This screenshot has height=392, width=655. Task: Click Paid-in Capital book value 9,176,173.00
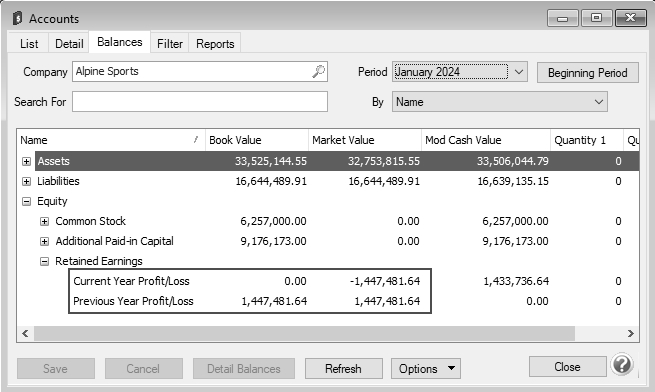(273, 242)
